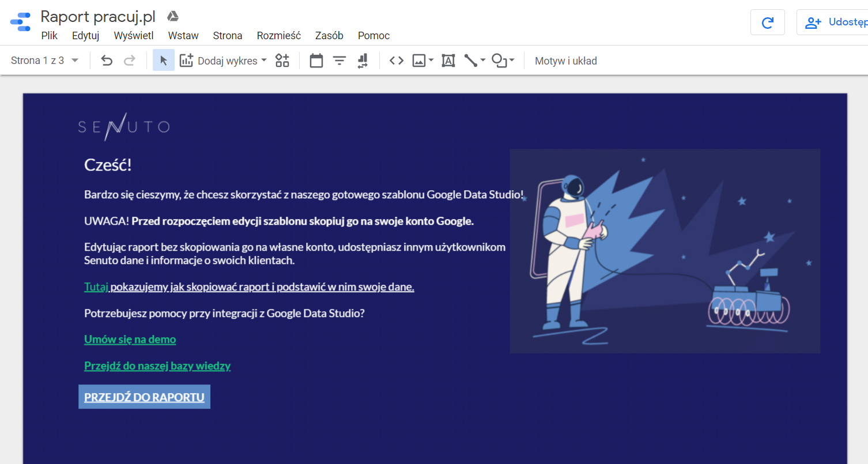
Task: Click the Cześć! heading text
Action: click(x=108, y=165)
